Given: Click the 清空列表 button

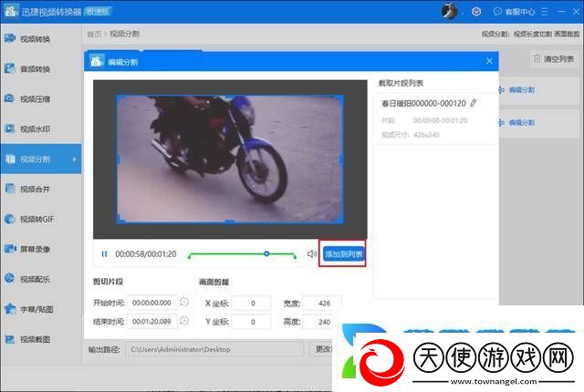Looking at the screenshot, I should point(553,58).
